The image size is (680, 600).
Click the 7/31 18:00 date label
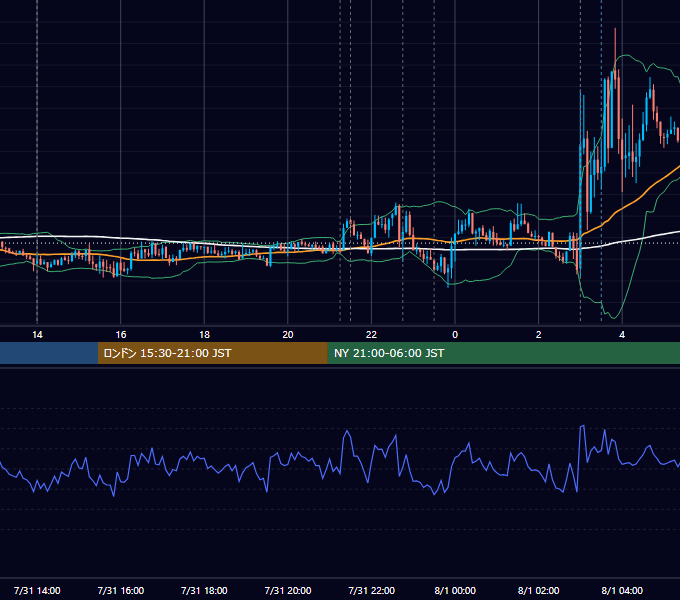coord(204,590)
